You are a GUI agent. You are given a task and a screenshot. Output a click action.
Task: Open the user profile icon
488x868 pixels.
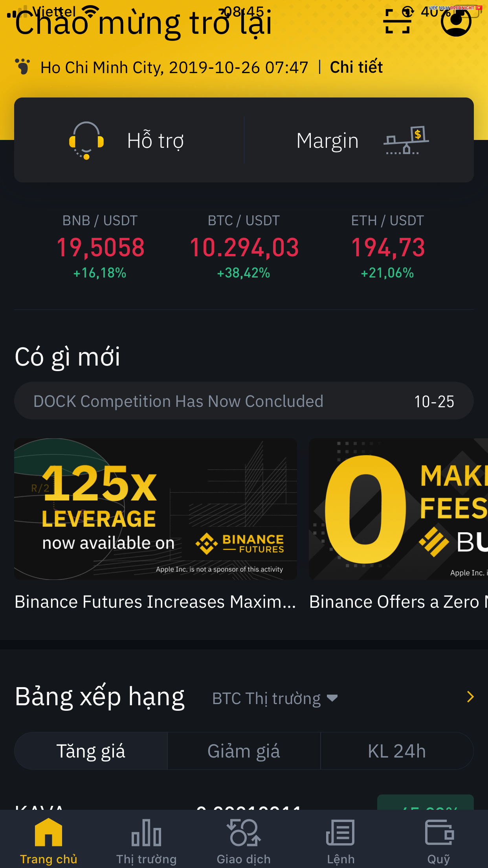(456, 22)
